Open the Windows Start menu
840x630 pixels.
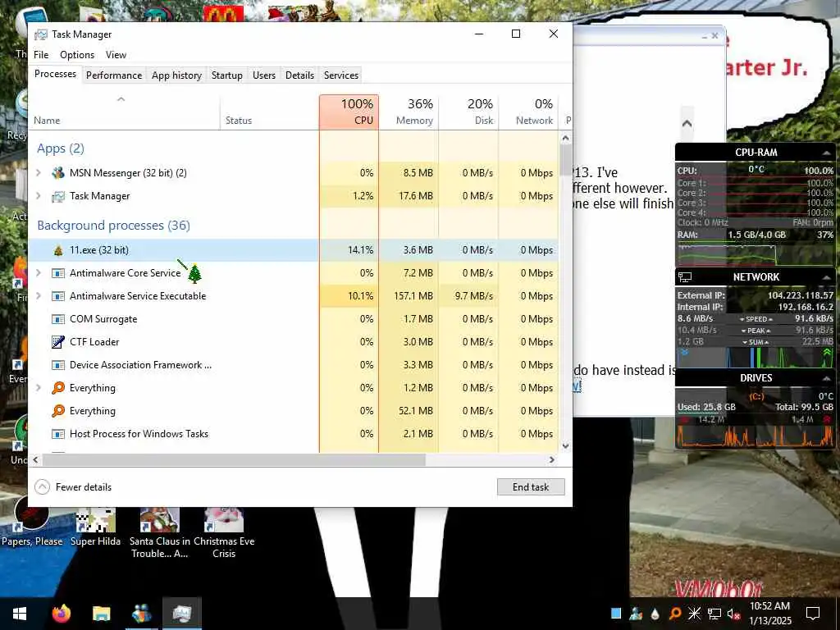(20, 614)
